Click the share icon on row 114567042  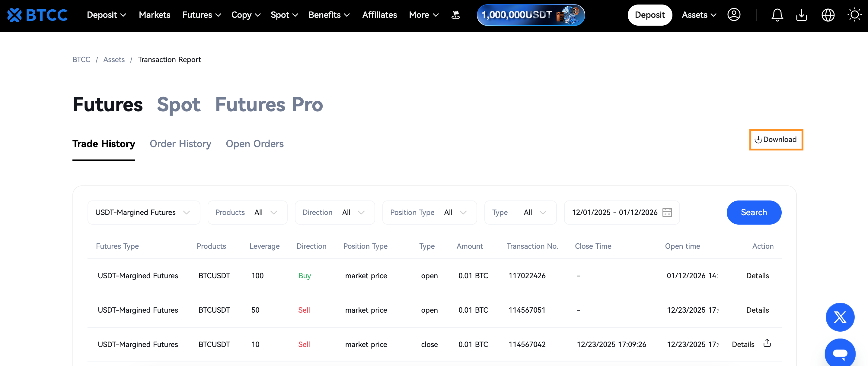(x=767, y=343)
